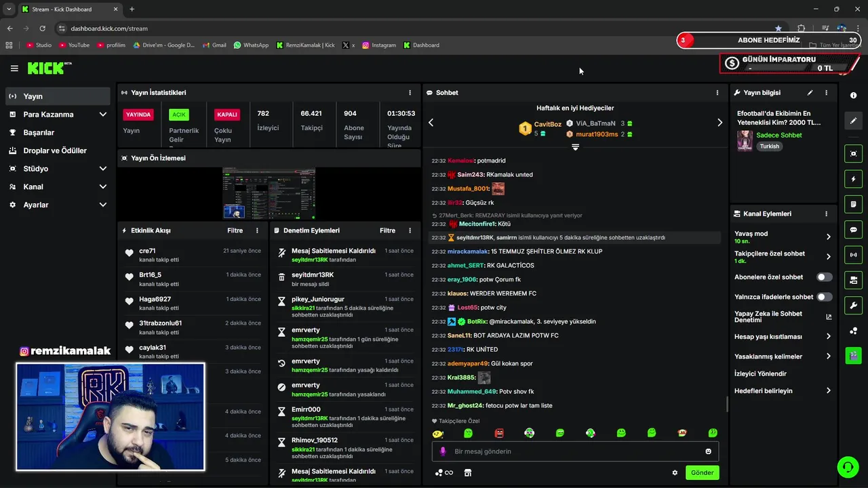This screenshot has height=488, width=868.
Task: Open the wrench stream info sidebar icon
Action: [854, 306]
